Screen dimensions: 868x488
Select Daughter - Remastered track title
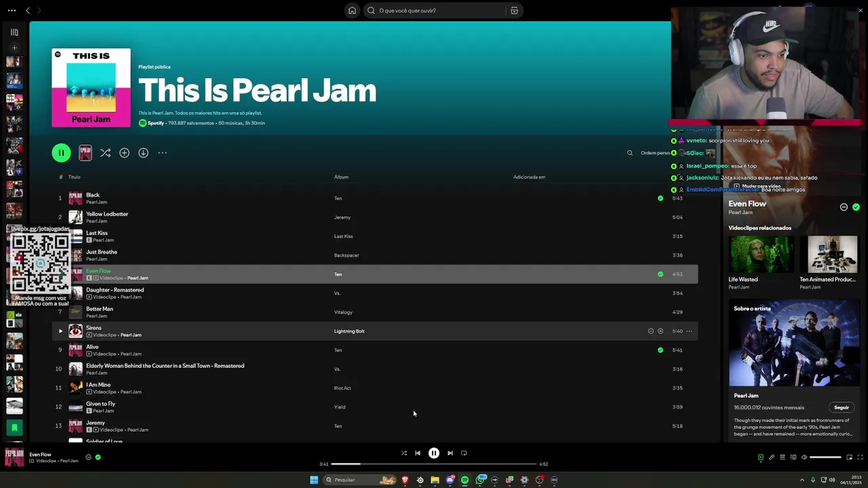coord(115,290)
